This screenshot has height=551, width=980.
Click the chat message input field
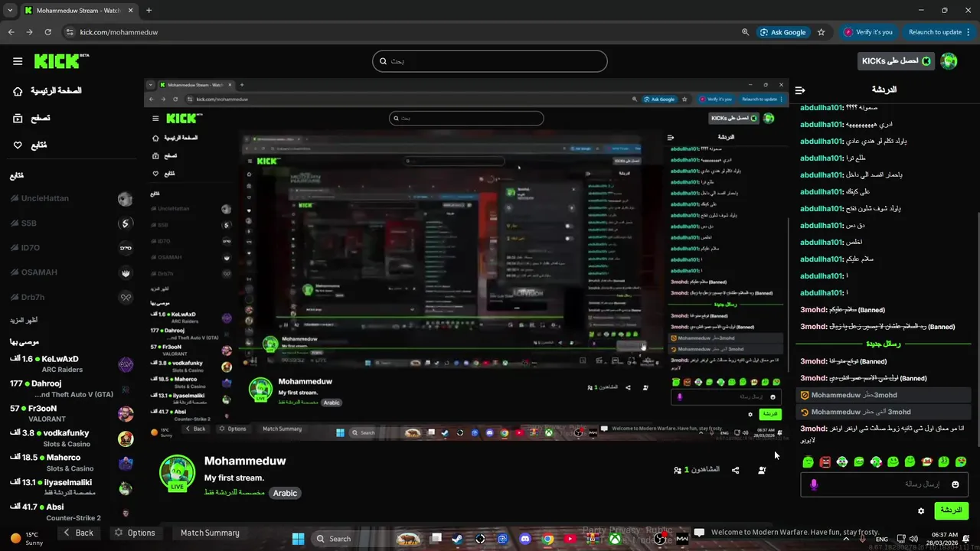[884, 484]
